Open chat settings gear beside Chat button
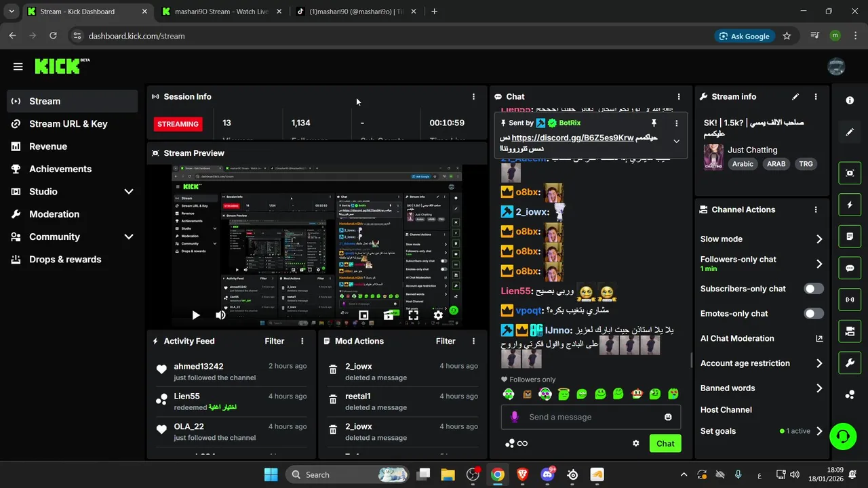 (x=636, y=443)
